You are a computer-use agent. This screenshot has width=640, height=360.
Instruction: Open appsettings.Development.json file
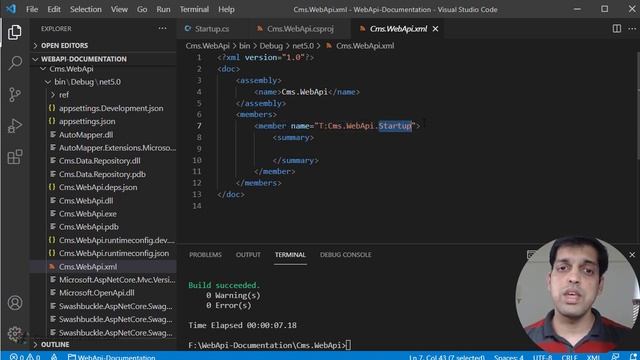pyautogui.click(x=103, y=108)
